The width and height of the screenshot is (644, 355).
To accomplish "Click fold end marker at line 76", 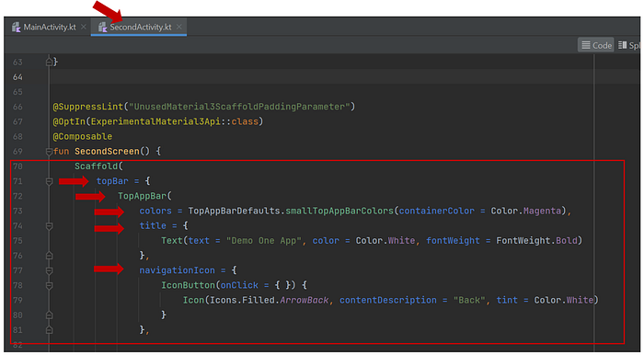I will pos(49,256).
